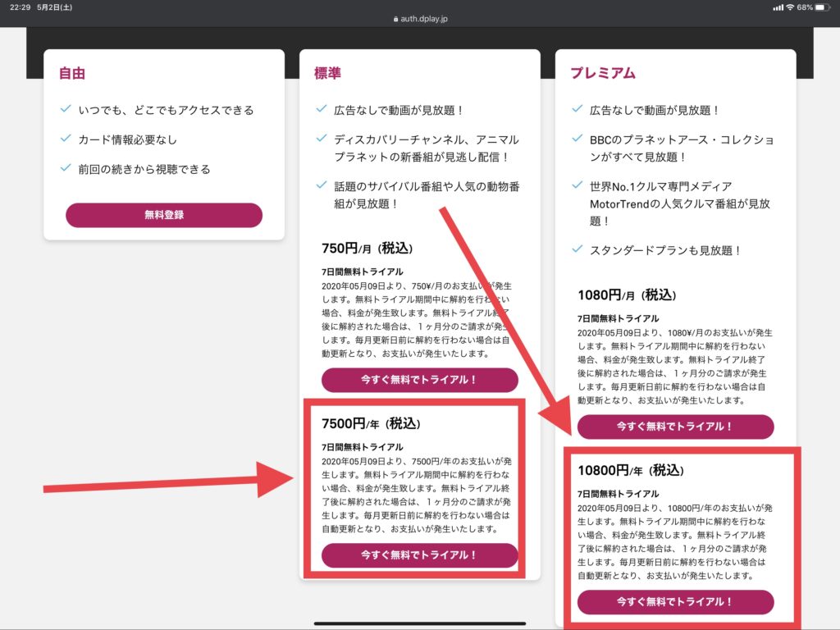Viewport: 840px width, 630px height.
Task: Tap the 自由 plan heading
Action: [x=72, y=73]
